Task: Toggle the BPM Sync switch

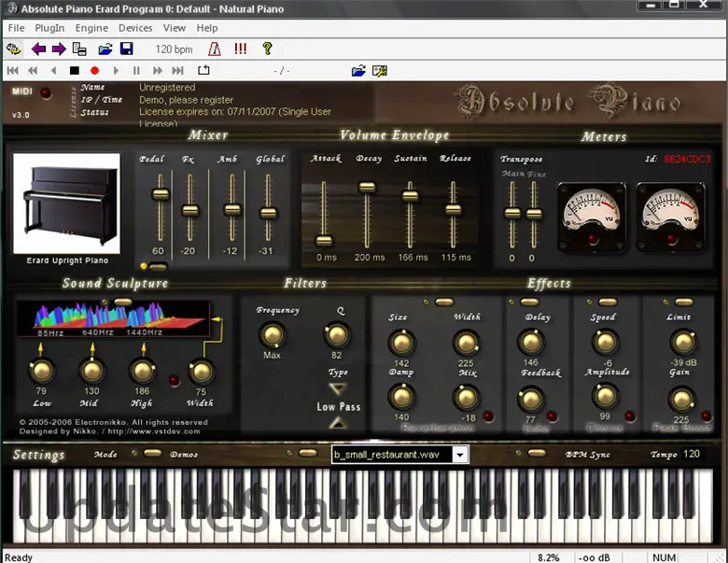Action: [537, 453]
